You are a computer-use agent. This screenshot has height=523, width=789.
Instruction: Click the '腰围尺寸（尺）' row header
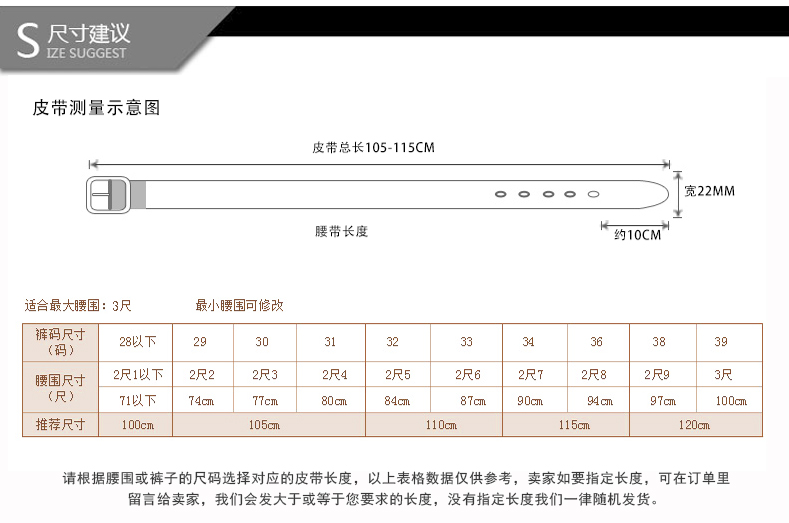pyautogui.click(x=60, y=387)
